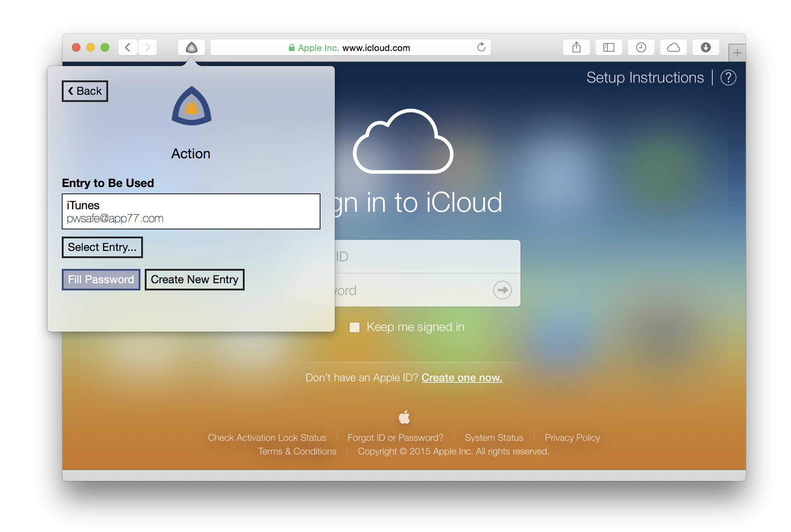Click Fill Password button
Screen dimensions: 791x532
coord(101,280)
